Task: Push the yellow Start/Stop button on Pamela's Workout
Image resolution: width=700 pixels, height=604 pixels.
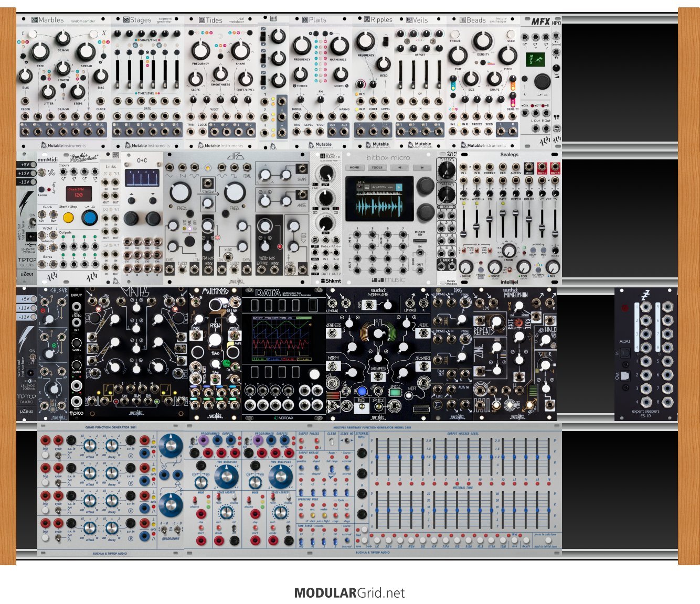Action: click(x=68, y=217)
